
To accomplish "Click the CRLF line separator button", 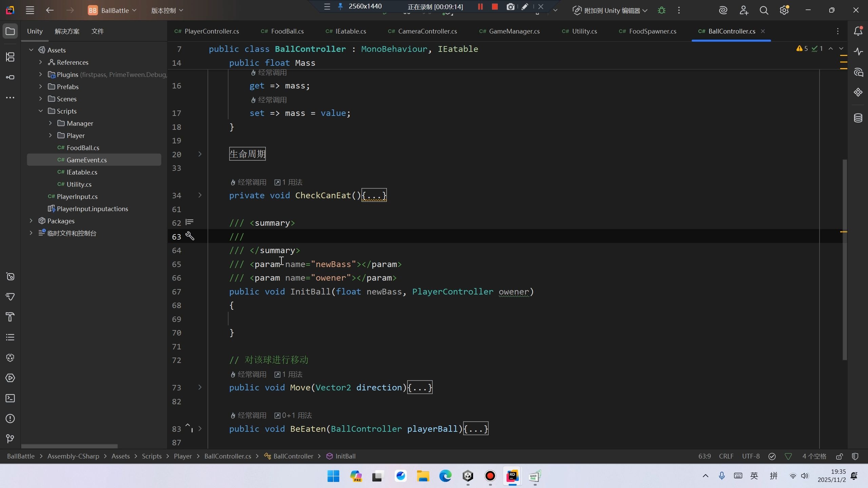I will pyautogui.click(x=726, y=456).
